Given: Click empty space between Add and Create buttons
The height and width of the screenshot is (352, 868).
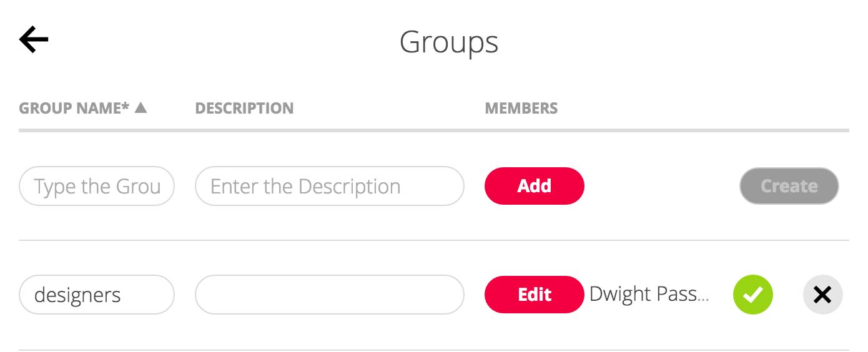Looking at the screenshot, I should coord(662,186).
